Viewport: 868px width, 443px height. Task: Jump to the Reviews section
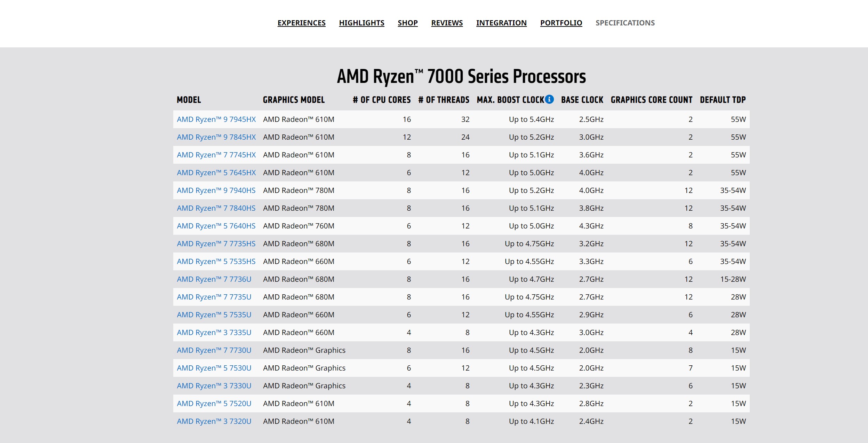[447, 23]
